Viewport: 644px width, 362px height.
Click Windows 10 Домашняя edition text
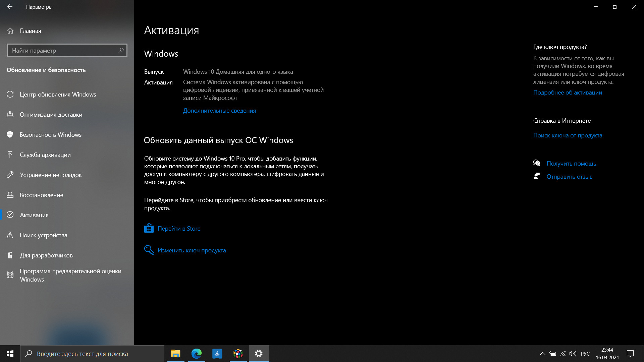tap(238, 72)
